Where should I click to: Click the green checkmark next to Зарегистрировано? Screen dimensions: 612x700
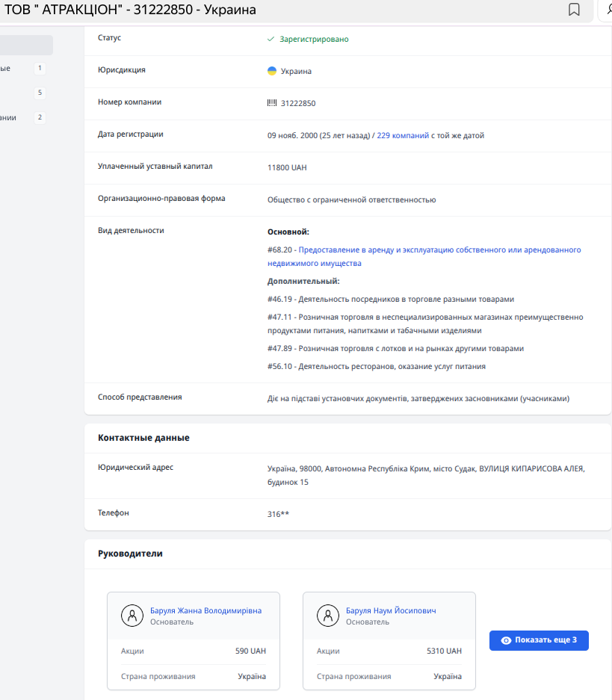[271, 39]
